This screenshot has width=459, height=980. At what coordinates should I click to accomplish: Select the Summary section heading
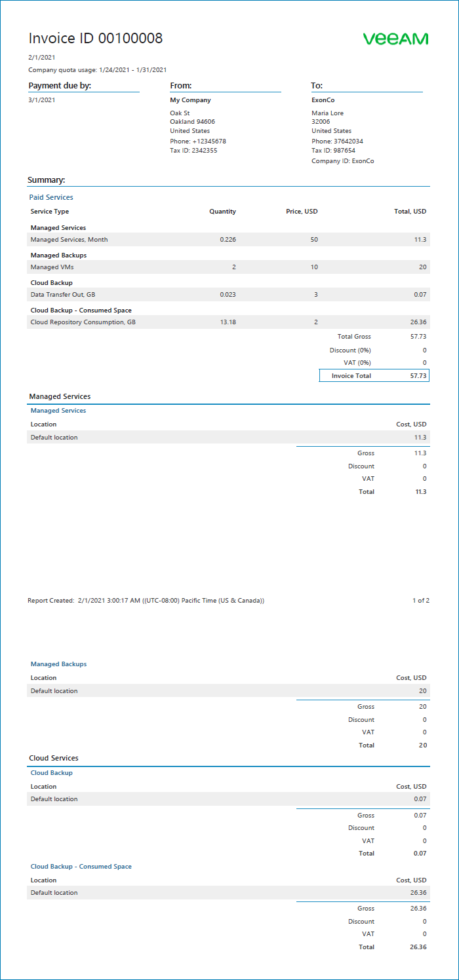coord(46,179)
